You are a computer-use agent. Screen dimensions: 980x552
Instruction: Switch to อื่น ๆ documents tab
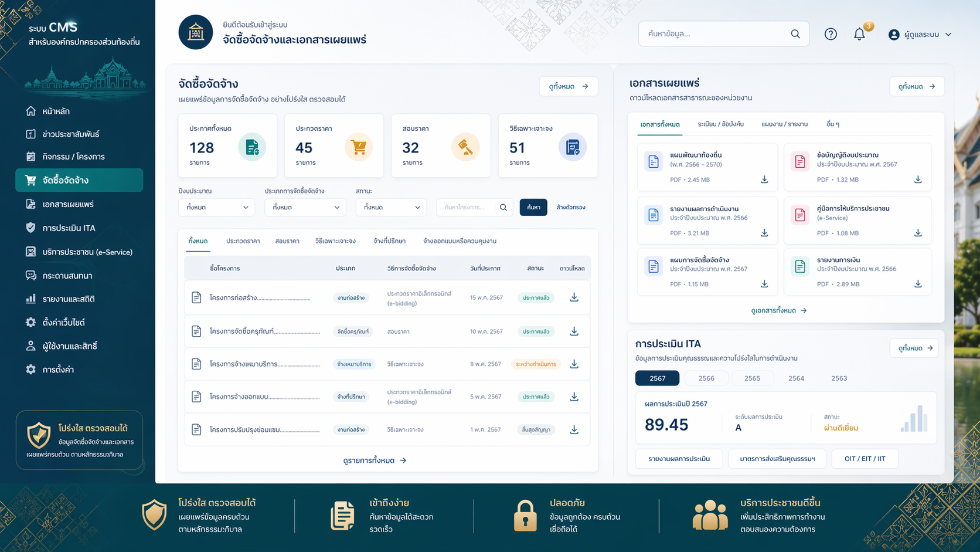(x=832, y=124)
